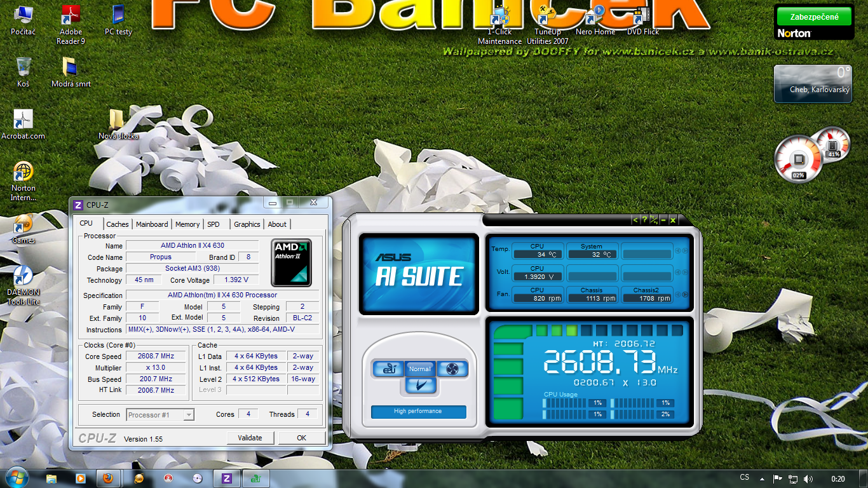Open the Cheb weather gadget
This screenshot has height=488, width=868.
pyautogui.click(x=813, y=83)
